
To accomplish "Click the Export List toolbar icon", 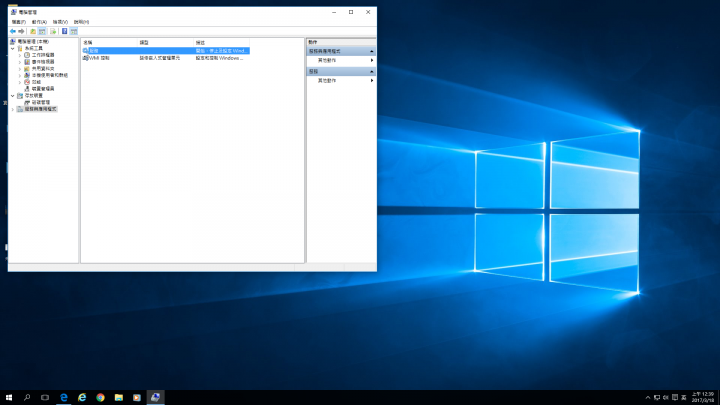I will pos(53,31).
